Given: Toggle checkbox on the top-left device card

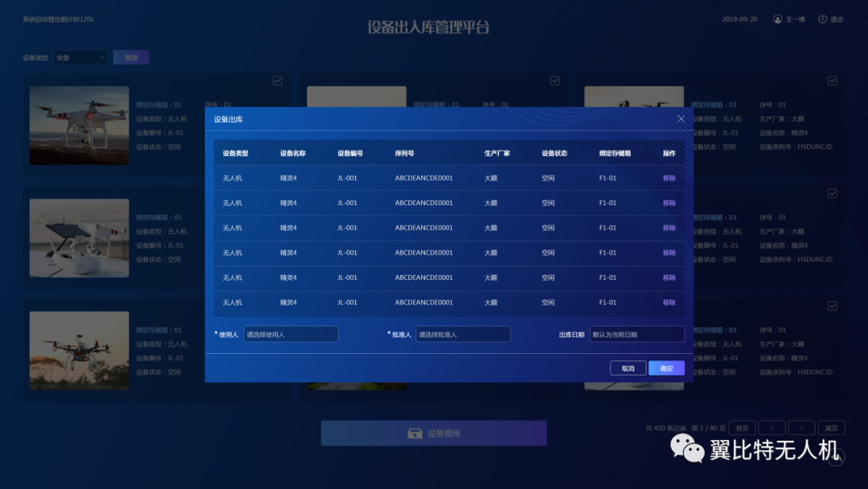Looking at the screenshot, I should click(x=277, y=80).
